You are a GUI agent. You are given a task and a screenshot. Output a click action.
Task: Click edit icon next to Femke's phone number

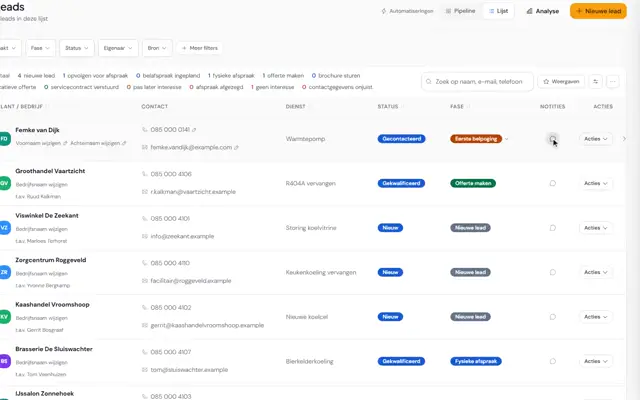pyautogui.click(x=194, y=130)
